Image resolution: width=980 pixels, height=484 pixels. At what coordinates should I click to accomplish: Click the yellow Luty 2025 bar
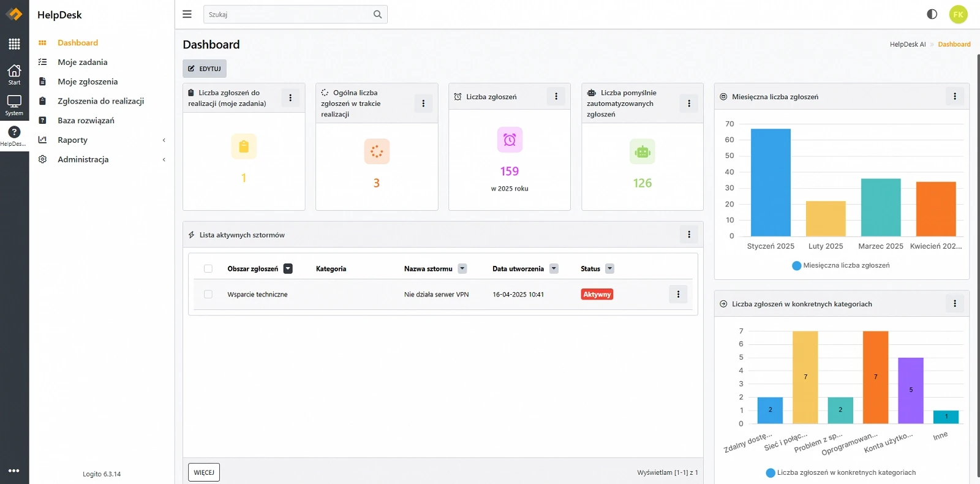coord(826,218)
